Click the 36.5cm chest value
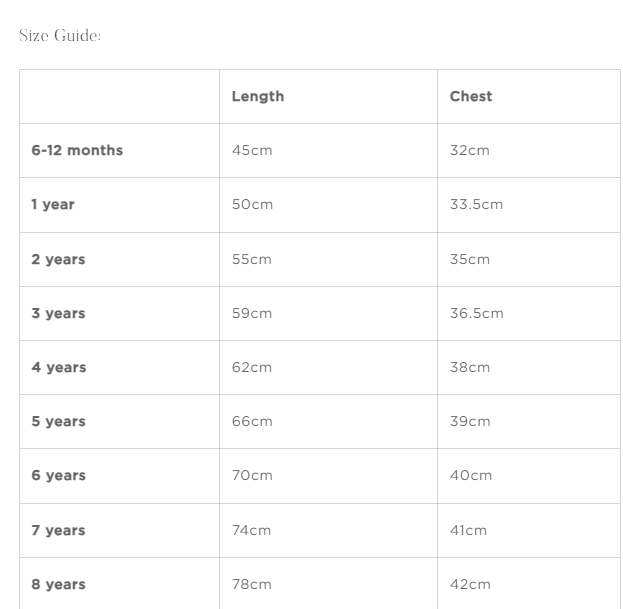 click(x=476, y=313)
